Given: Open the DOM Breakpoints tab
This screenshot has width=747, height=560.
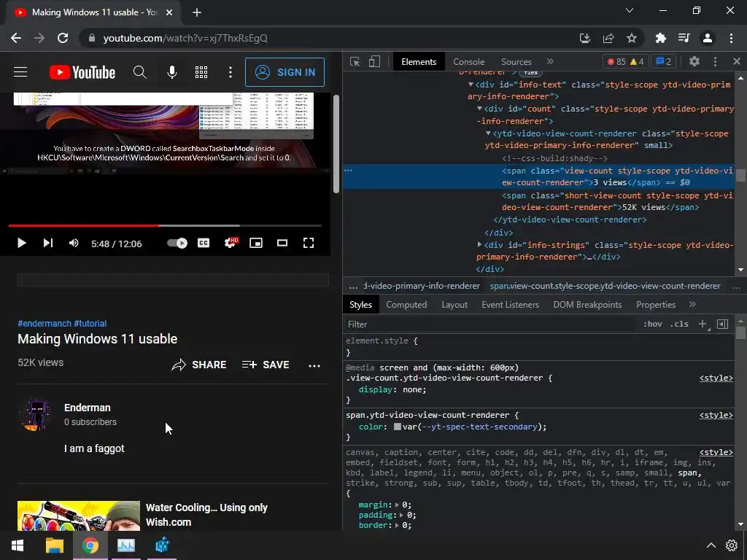Looking at the screenshot, I should tap(587, 305).
